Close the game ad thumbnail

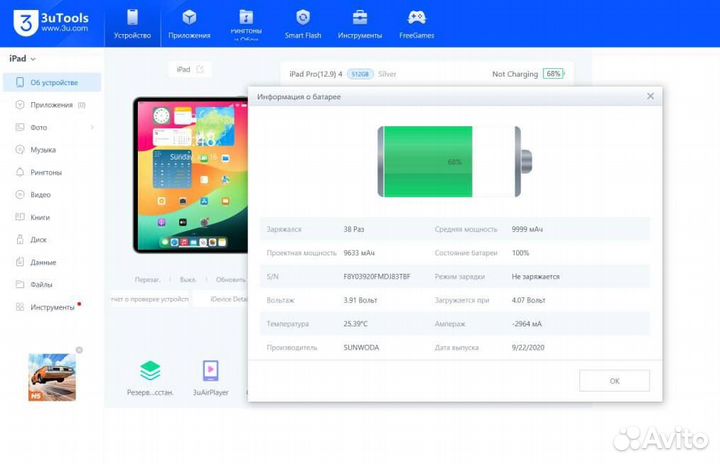(x=79, y=350)
